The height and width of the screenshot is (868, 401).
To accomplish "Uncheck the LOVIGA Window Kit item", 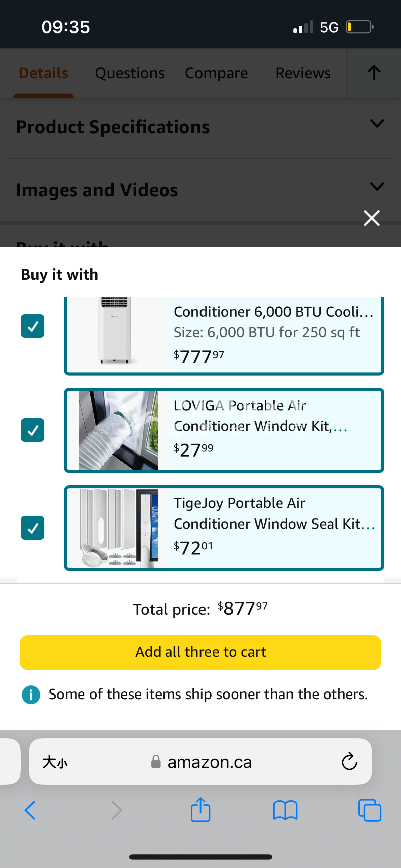I will tap(33, 430).
